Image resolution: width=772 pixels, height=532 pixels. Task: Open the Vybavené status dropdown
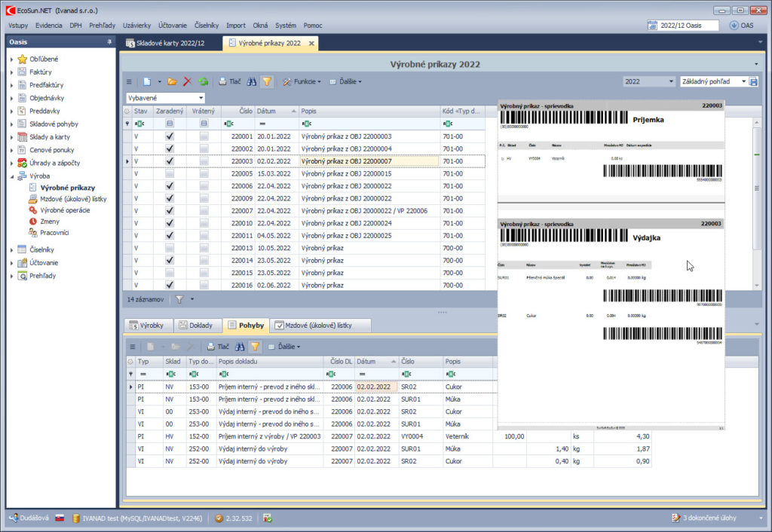(x=201, y=98)
